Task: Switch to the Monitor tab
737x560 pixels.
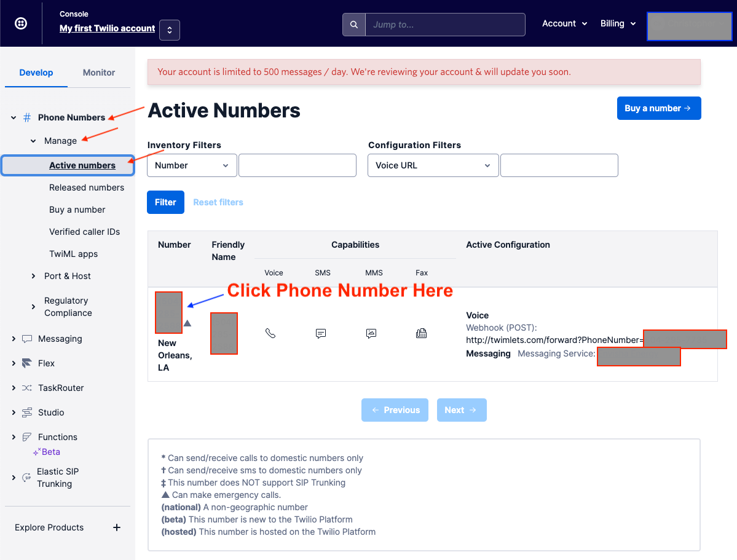Action: pyautogui.click(x=99, y=73)
